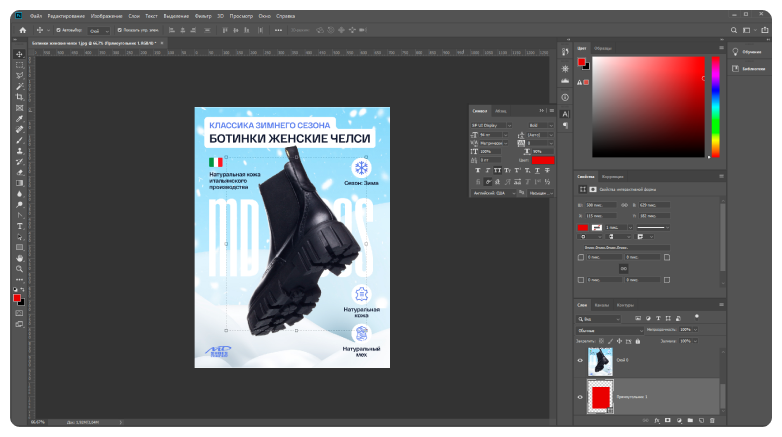Click the Home icon in options bar
The image size is (782, 437).
(22, 30)
